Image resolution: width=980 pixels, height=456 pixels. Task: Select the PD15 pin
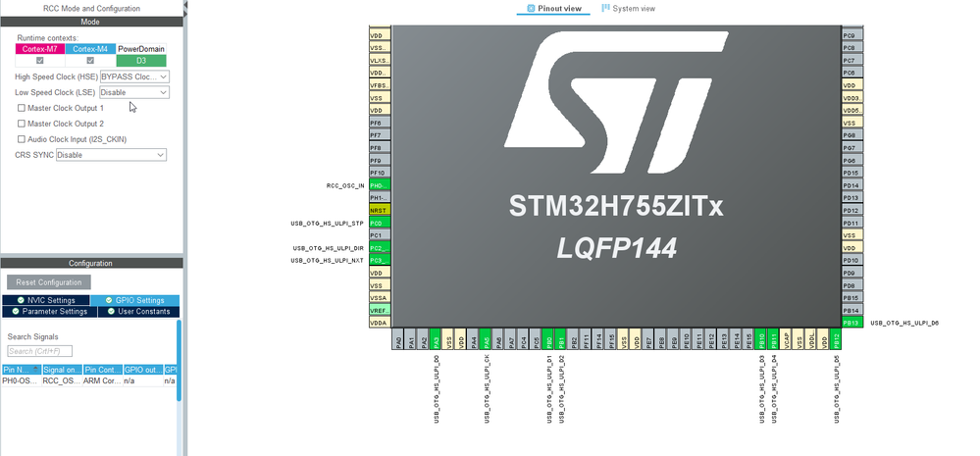coord(852,173)
